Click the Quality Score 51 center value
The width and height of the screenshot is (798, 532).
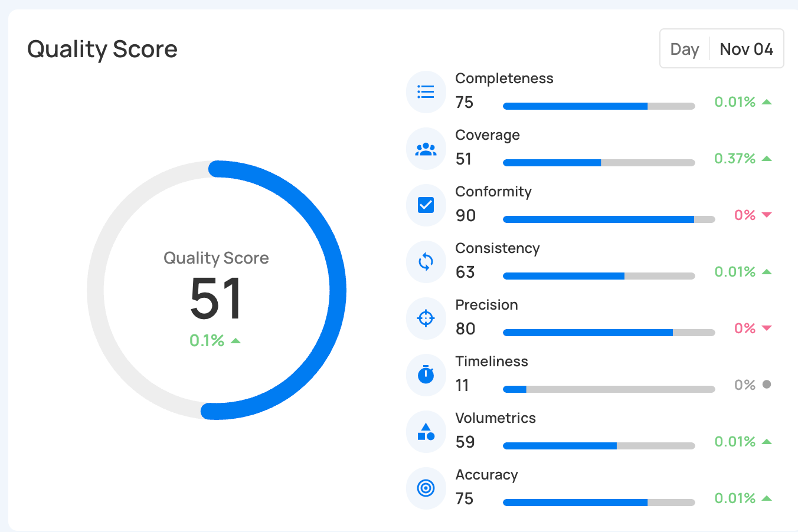point(216,299)
